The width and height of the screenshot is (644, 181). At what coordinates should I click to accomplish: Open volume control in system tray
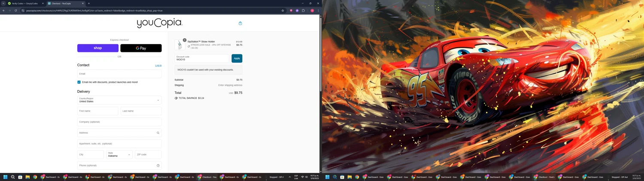(x=306, y=177)
